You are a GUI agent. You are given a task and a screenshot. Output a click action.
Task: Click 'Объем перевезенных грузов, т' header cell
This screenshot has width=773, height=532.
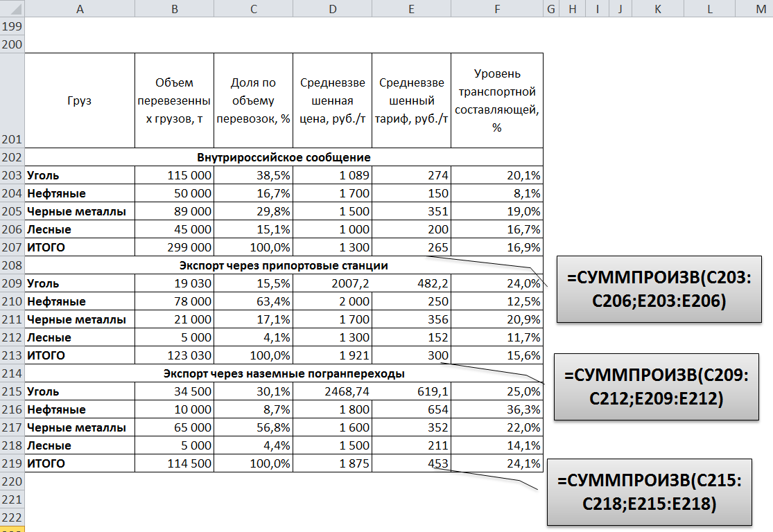coord(175,100)
